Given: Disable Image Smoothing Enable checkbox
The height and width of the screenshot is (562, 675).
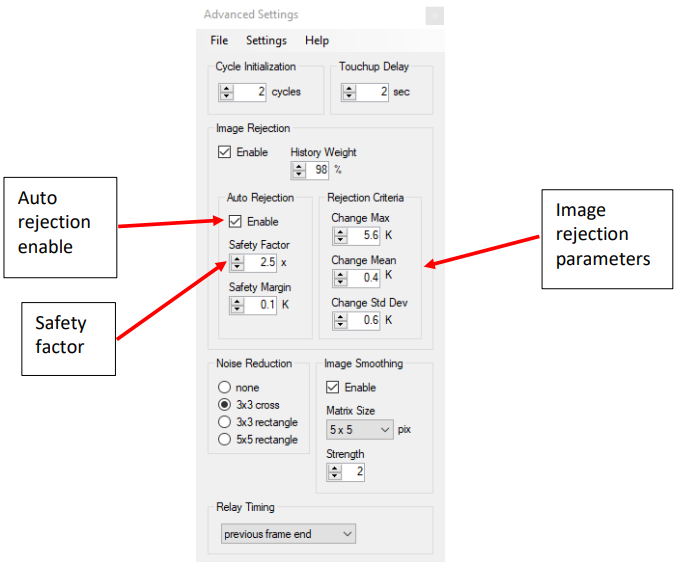Looking at the screenshot, I should (333, 387).
